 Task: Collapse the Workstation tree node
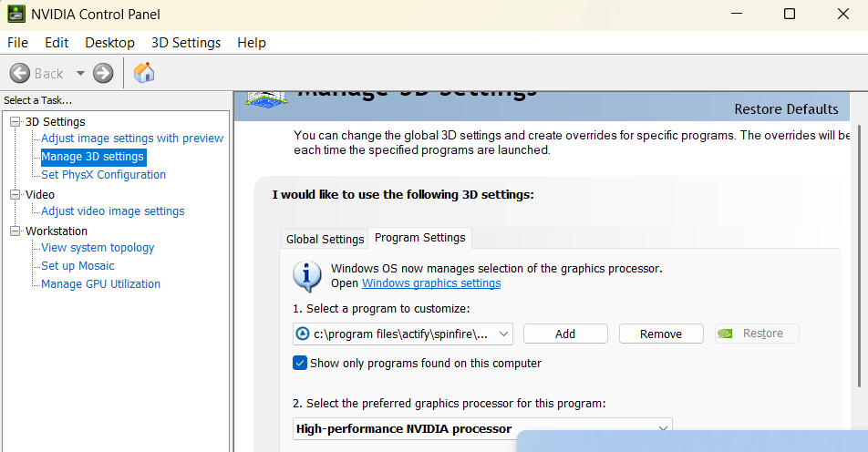[x=15, y=231]
